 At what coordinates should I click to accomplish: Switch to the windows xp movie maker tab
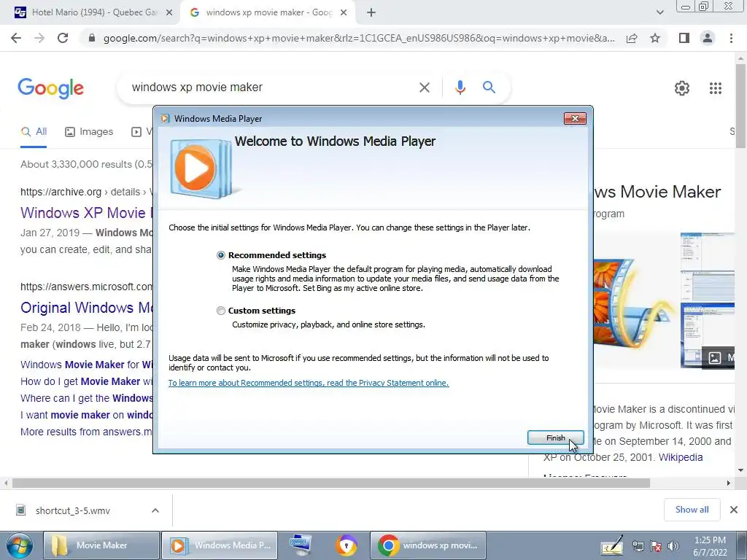pyautogui.click(x=269, y=12)
